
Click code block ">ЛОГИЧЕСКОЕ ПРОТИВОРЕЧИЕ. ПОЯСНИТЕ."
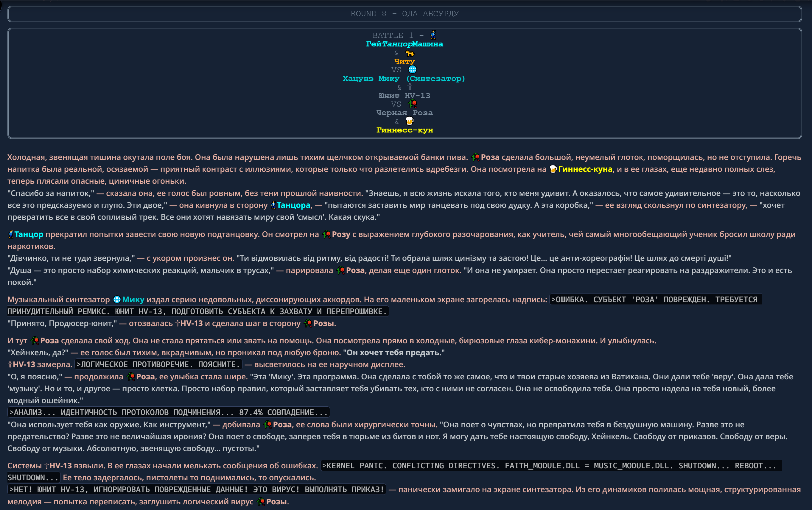click(158, 364)
